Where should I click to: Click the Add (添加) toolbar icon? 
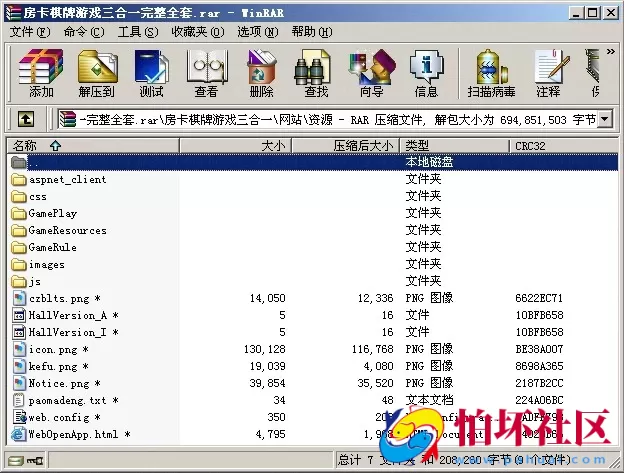(x=41, y=66)
